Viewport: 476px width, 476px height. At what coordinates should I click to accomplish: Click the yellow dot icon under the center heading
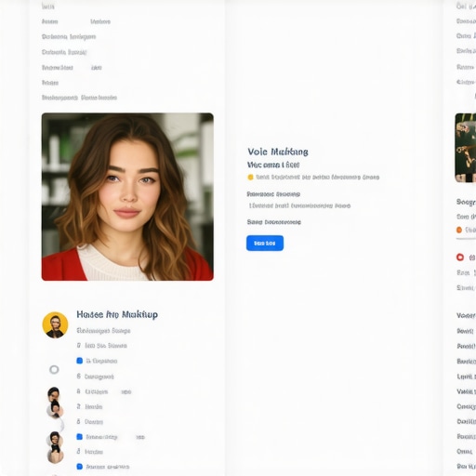click(250, 178)
